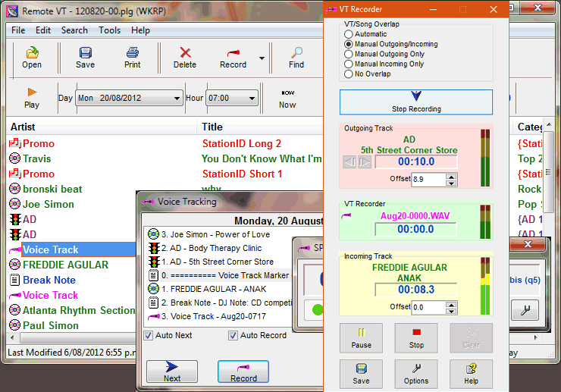
Task: Click the Outgoing Track Offset field
Action: click(428, 180)
